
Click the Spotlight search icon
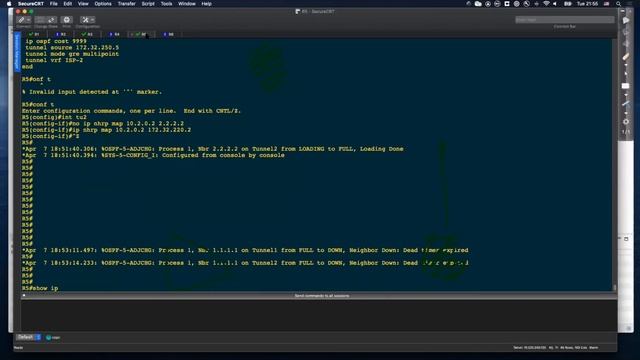click(618, 4)
